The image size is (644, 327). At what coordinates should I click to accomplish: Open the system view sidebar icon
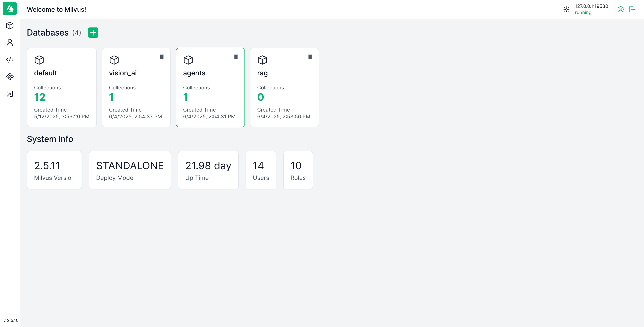10,77
